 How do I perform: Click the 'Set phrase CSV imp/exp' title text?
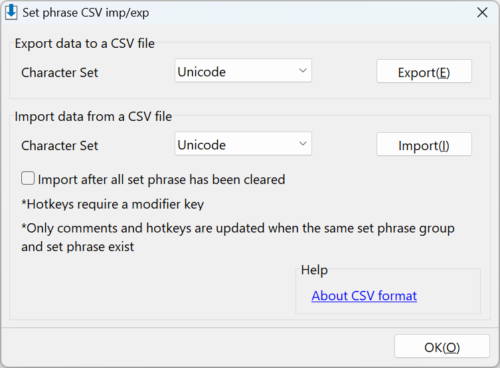(86, 13)
